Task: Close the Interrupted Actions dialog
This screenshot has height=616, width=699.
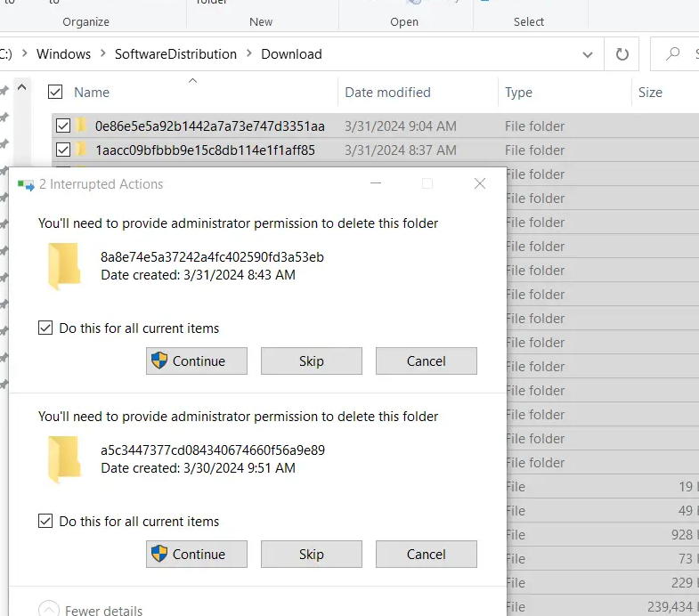Action: coord(480,183)
